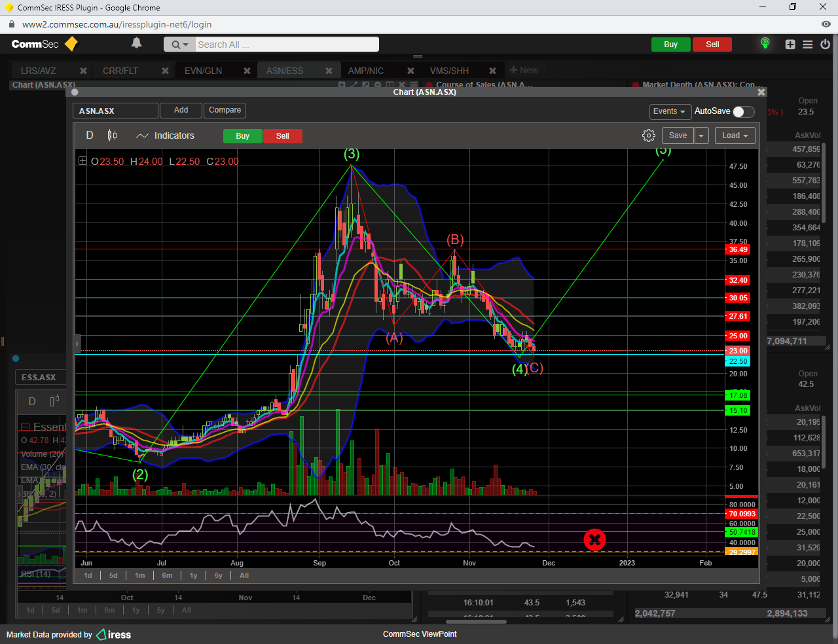Switch to the EVN/GLN tab
Screen dimensions: 838x644
[203, 71]
